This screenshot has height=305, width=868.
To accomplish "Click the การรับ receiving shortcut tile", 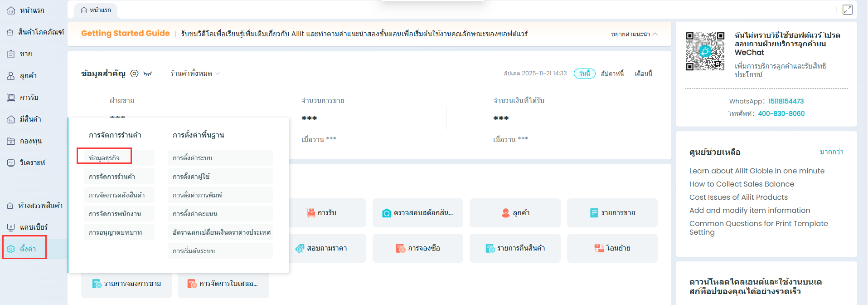I will 321,212.
